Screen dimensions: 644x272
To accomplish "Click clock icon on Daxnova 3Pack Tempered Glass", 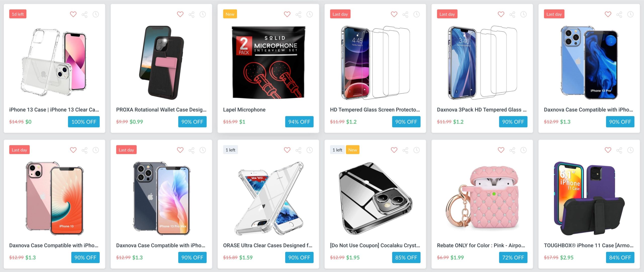I will click(524, 14).
